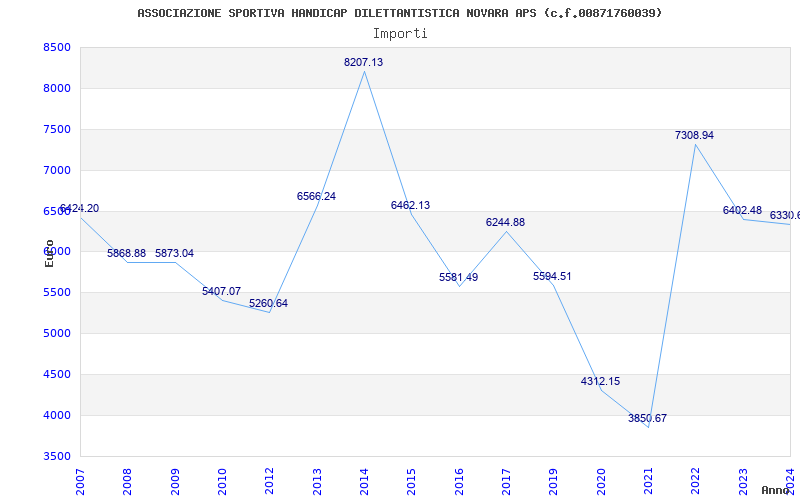Viewport: 800px width, 500px height.
Task: Click the 4312.15 data label
Action: [601, 381]
